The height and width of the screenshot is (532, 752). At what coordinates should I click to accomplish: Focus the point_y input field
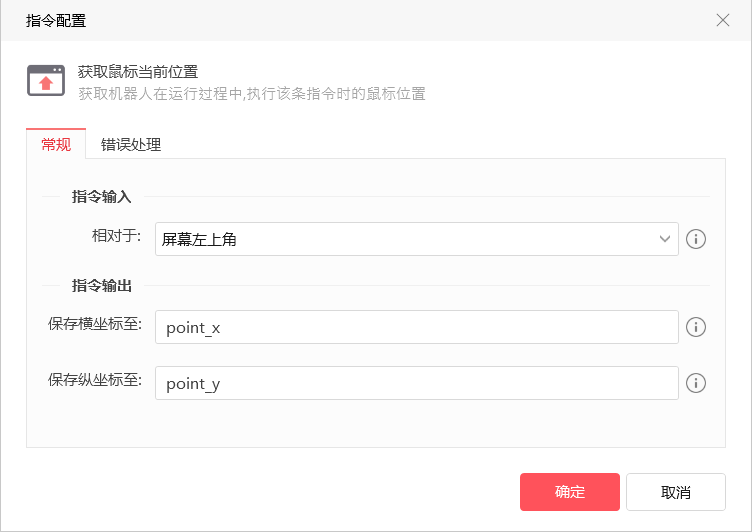[x=416, y=383]
